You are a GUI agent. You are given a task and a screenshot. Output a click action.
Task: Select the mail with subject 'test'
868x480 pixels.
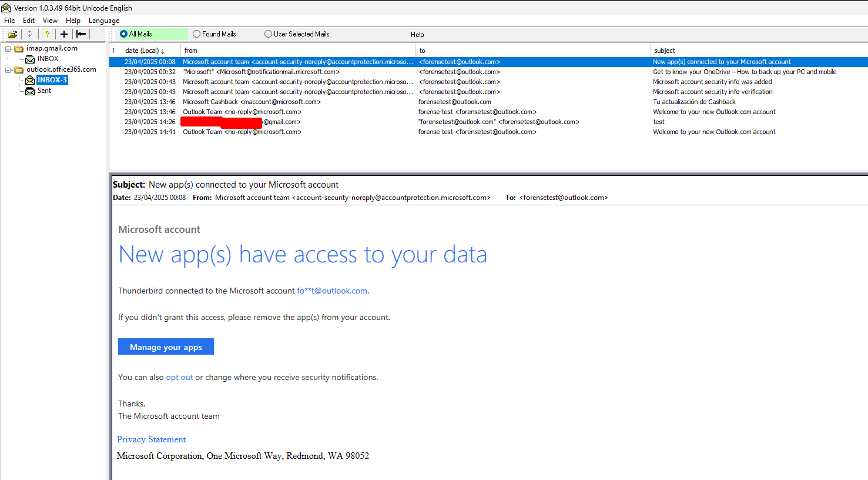pos(488,122)
